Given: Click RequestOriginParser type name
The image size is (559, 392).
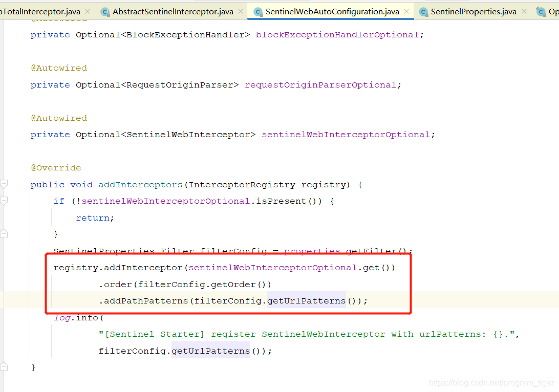Looking at the screenshot, I should pos(180,85).
